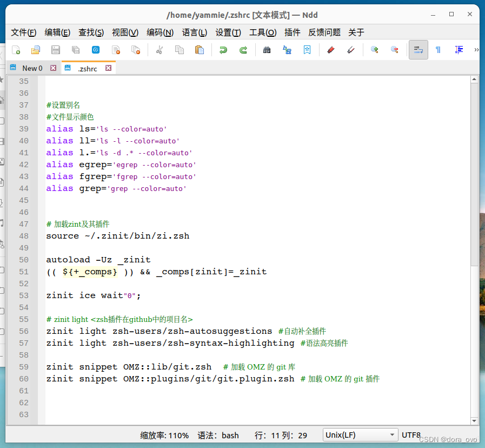Copy selection toolbar icon
Screen dimensions: 485x448
180,50
